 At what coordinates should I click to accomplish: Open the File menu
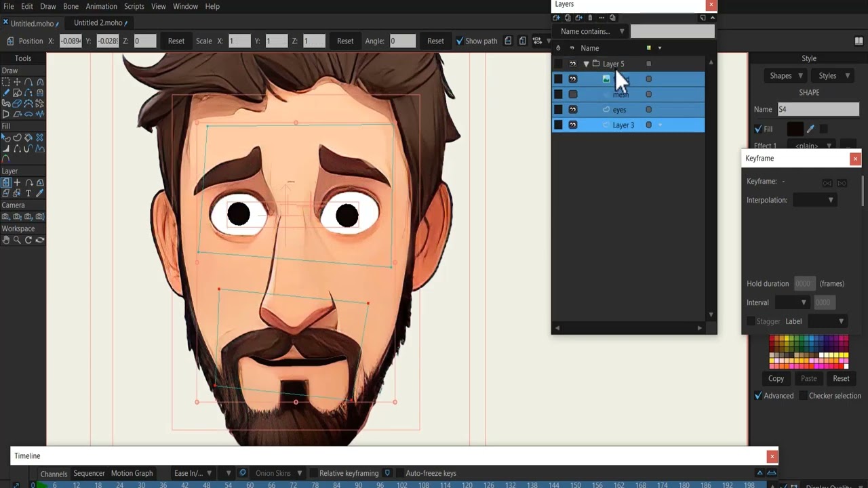tap(9, 6)
